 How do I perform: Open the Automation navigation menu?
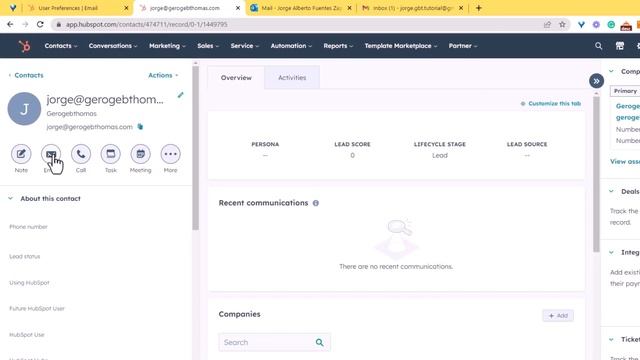pos(291,46)
